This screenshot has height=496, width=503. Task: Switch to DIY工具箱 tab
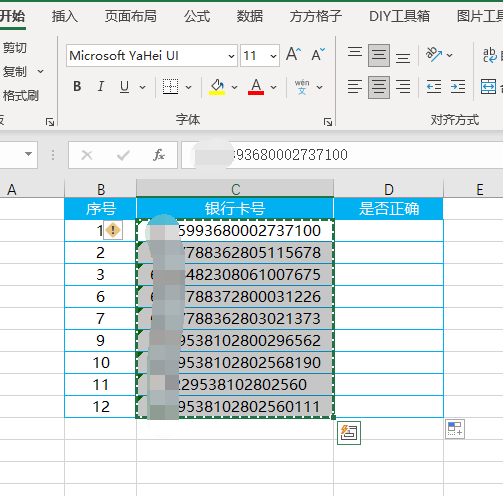pyautogui.click(x=399, y=16)
